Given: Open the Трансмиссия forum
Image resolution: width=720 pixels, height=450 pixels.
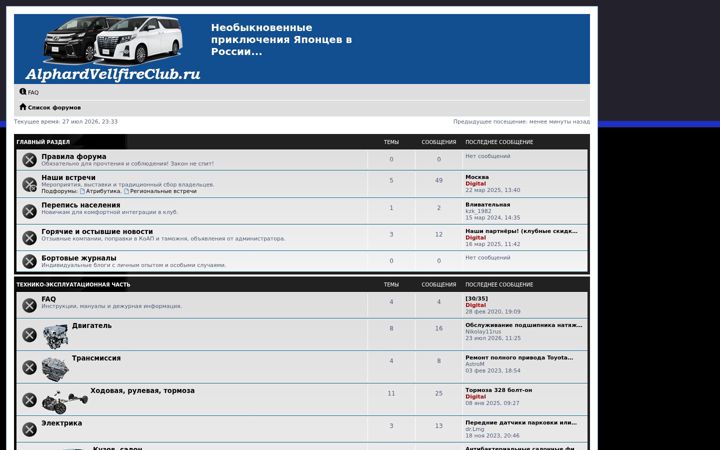Looking at the screenshot, I should click(x=96, y=358).
